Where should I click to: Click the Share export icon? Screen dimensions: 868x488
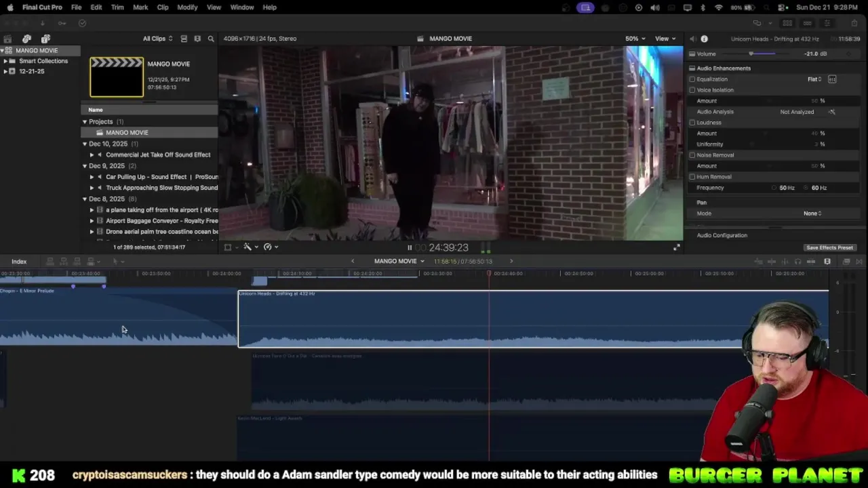tap(854, 23)
